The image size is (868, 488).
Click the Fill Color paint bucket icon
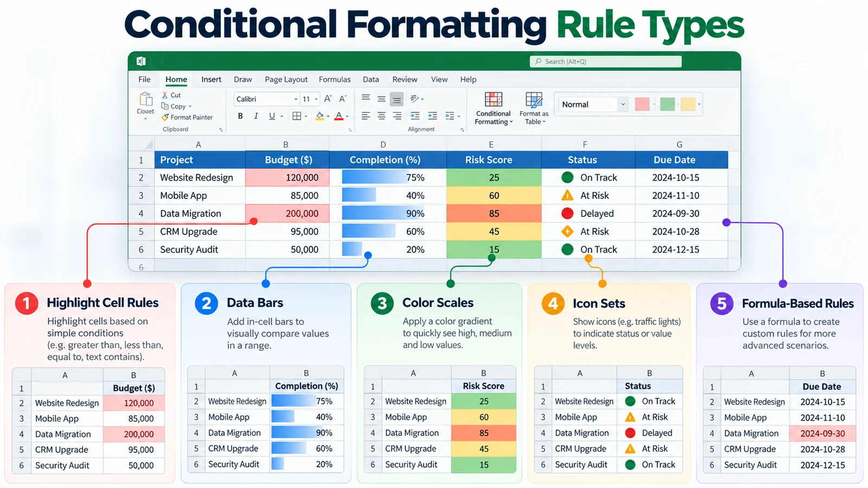320,116
